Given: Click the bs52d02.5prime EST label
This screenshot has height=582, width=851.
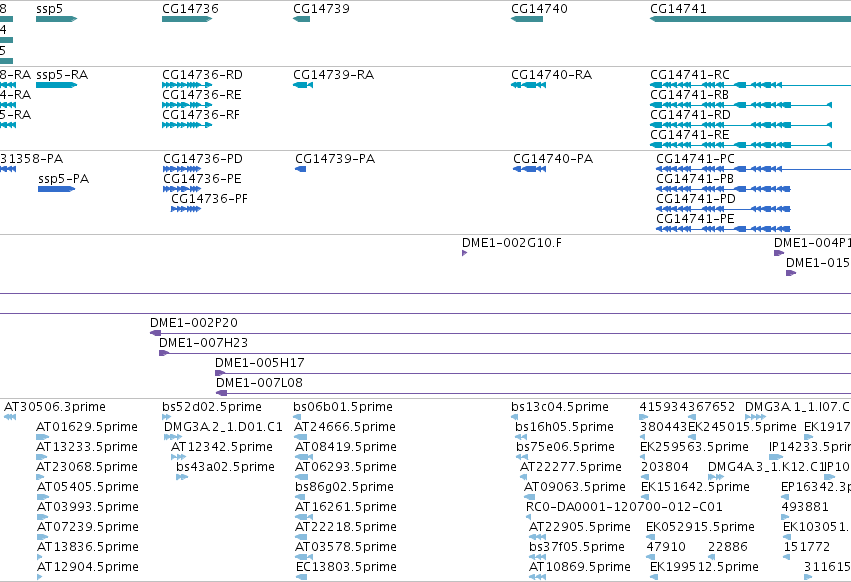Looking at the screenshot, I should (212, 407).
